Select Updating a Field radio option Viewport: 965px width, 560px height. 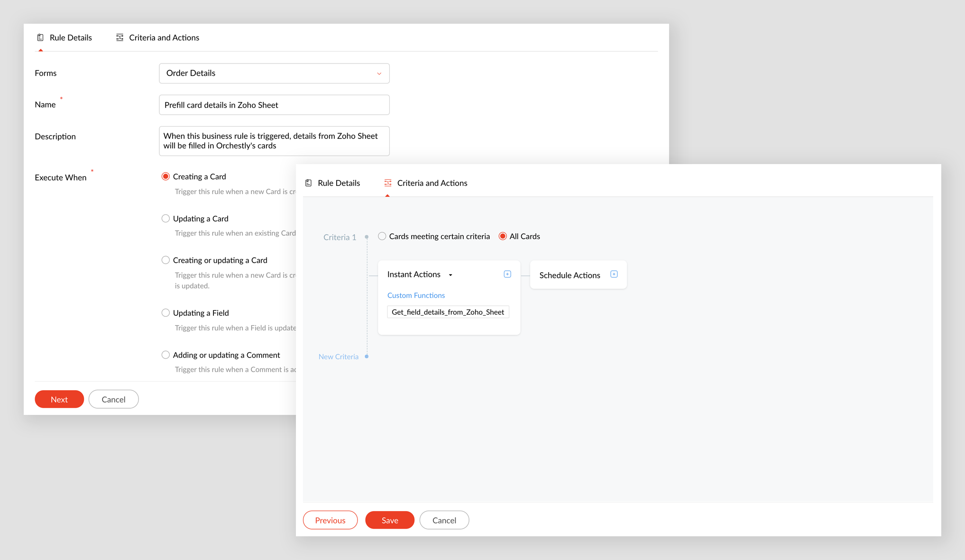(165, 313)
